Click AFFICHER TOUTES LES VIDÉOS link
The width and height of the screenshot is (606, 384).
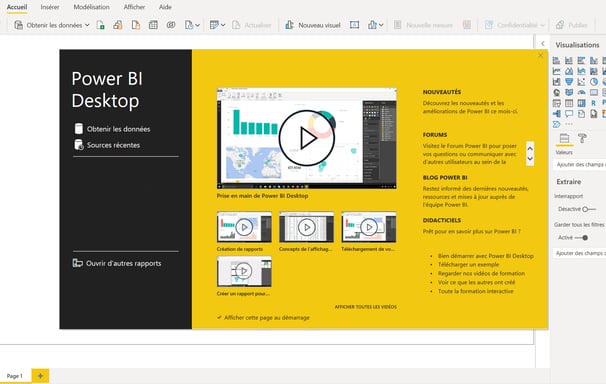pos(366,307)
